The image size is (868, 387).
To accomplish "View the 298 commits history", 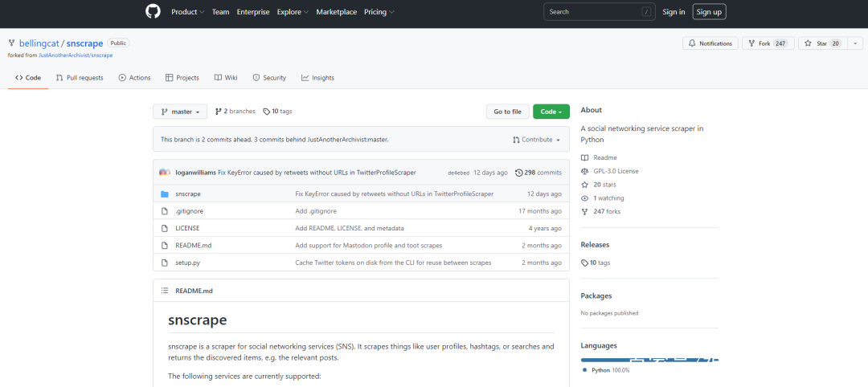I will pos(538,173).
